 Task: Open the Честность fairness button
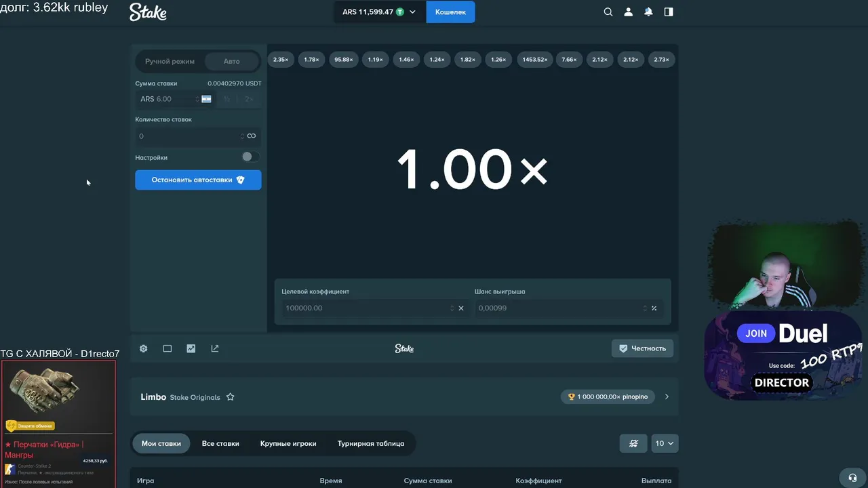click(x=642, y=348)
